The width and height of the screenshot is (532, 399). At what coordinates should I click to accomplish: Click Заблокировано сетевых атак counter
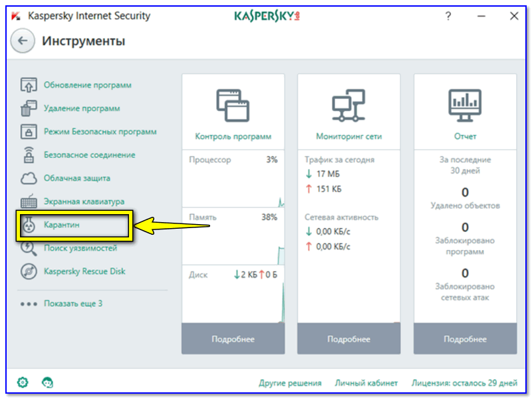465,285
